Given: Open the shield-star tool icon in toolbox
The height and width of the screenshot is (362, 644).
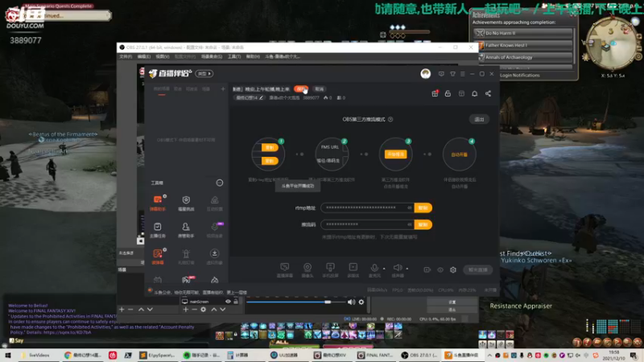Looking at the screenshot, I should [x=186, y=203].
